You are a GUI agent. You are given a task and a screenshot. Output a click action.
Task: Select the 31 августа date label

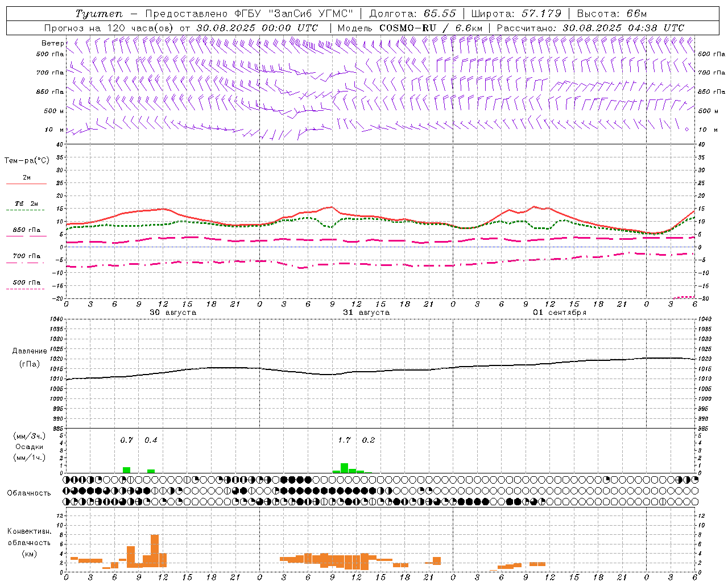click(x=366, y=313)
